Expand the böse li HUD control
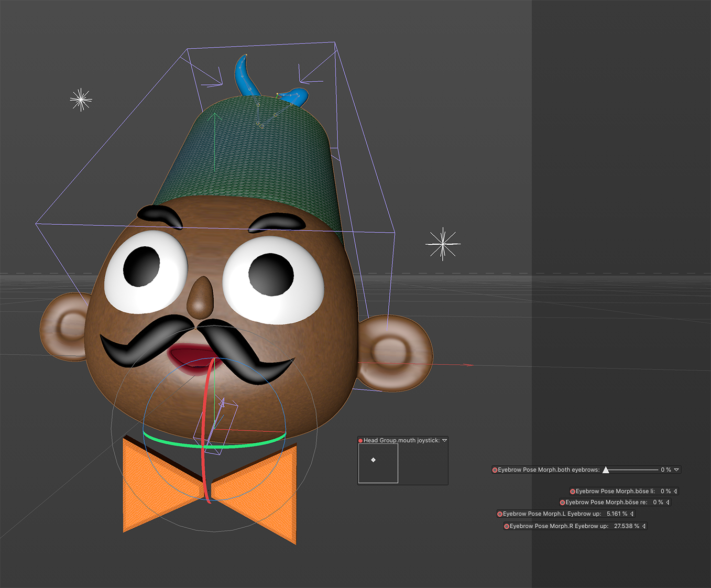Screen dimensions: 711x588 [675, 492]
